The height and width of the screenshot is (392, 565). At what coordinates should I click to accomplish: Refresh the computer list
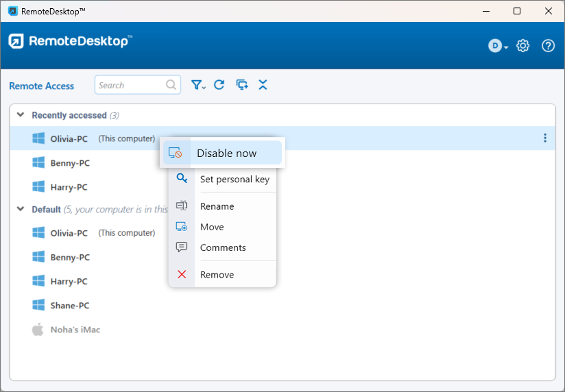(219, 85)
